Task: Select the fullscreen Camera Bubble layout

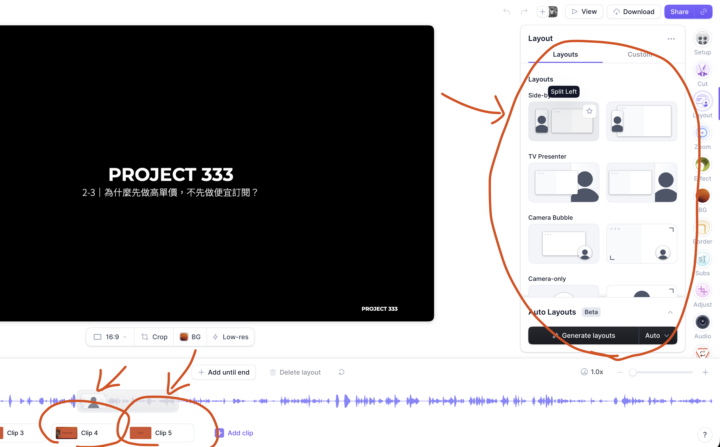Action: click(641, 243)
